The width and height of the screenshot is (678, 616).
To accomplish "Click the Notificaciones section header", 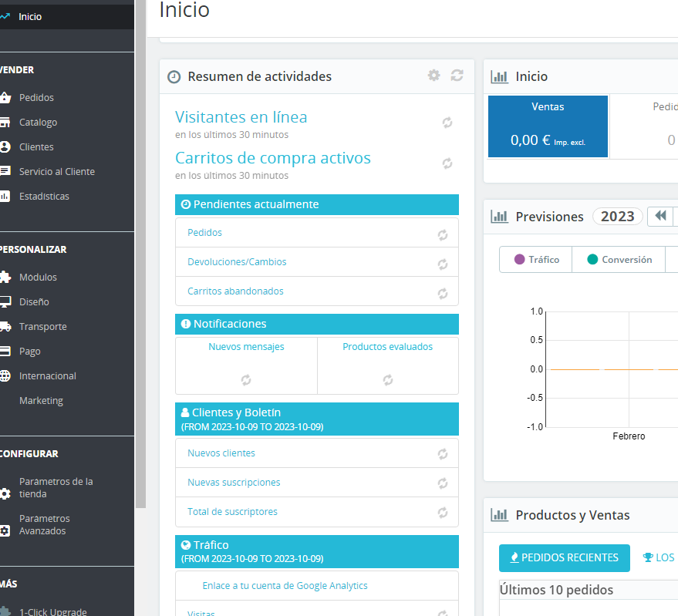I will (x=317, y=325).
